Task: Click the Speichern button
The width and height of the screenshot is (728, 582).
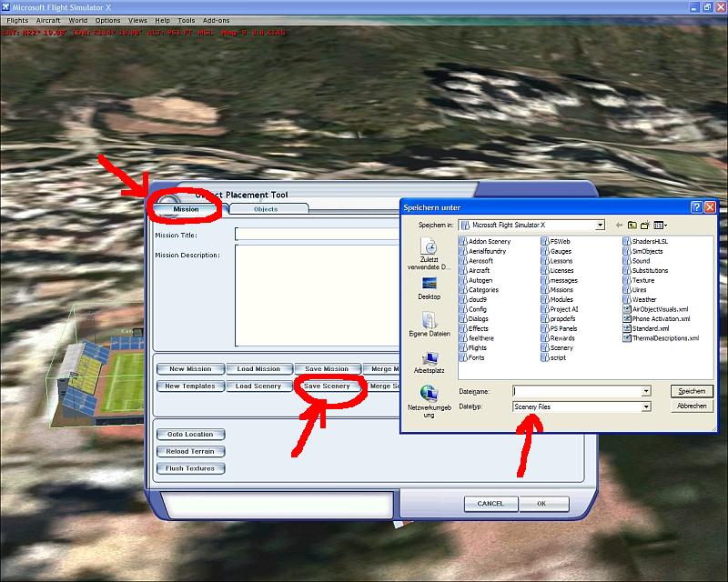Action: tap(692, 391)
